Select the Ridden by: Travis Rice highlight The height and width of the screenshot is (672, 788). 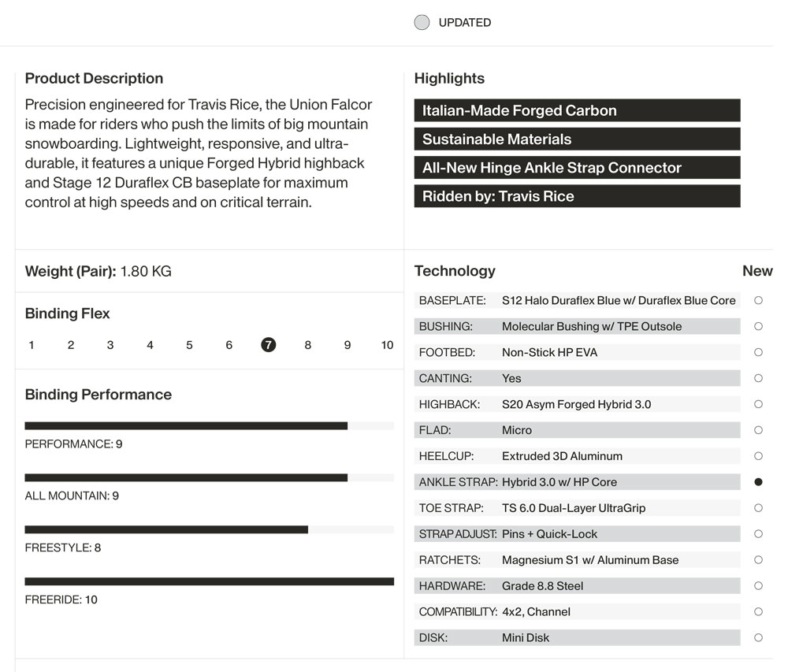coord(577,196)
